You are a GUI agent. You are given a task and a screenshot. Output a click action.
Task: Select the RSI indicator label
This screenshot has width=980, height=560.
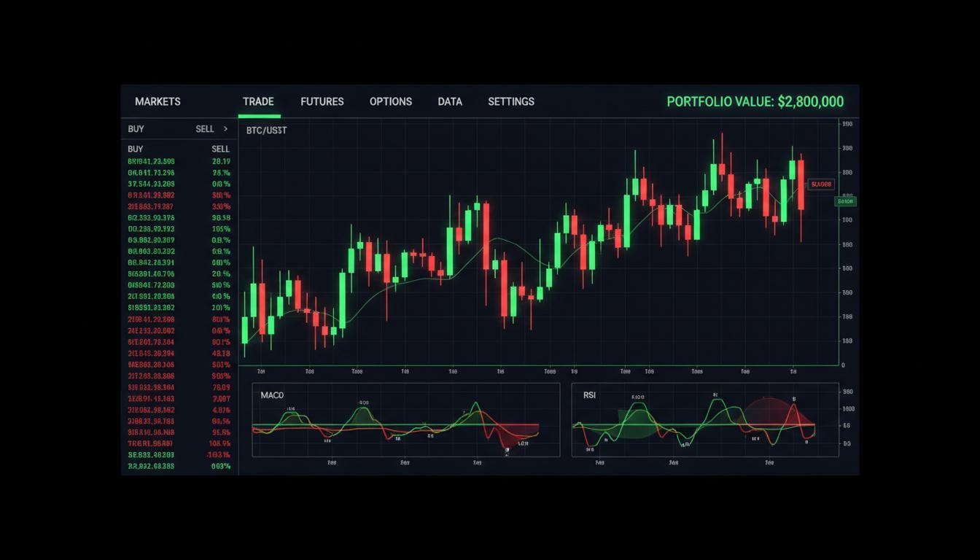point(589,395)
